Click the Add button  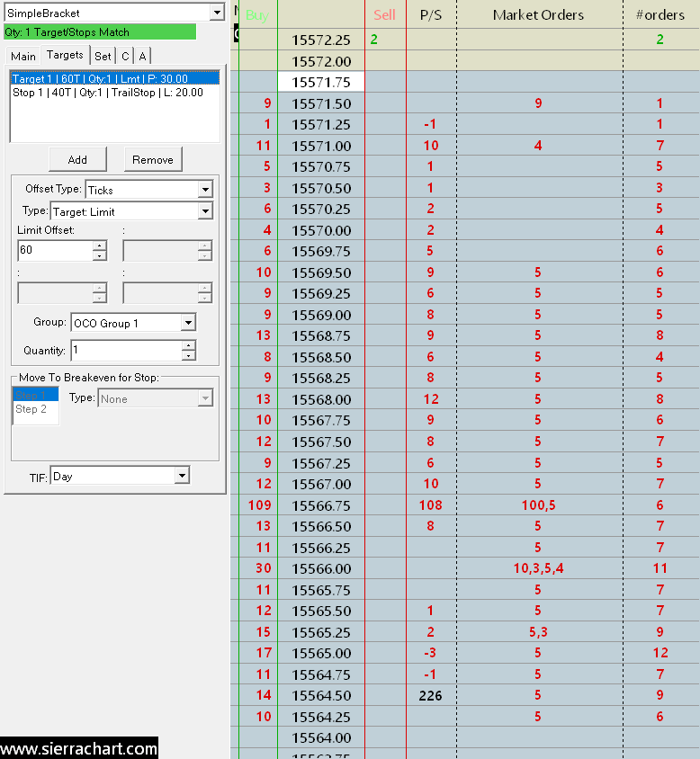(77, 160)
